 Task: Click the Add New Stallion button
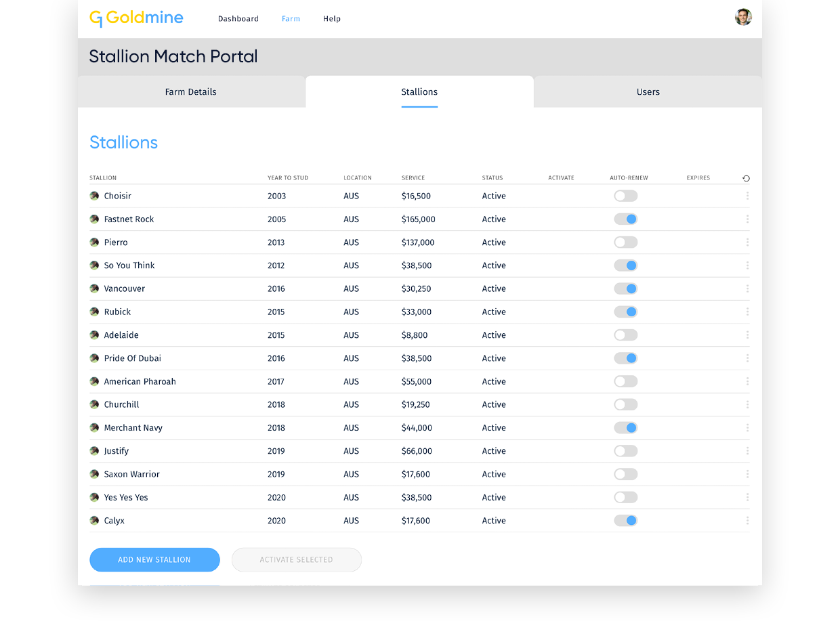coord(154,560)
